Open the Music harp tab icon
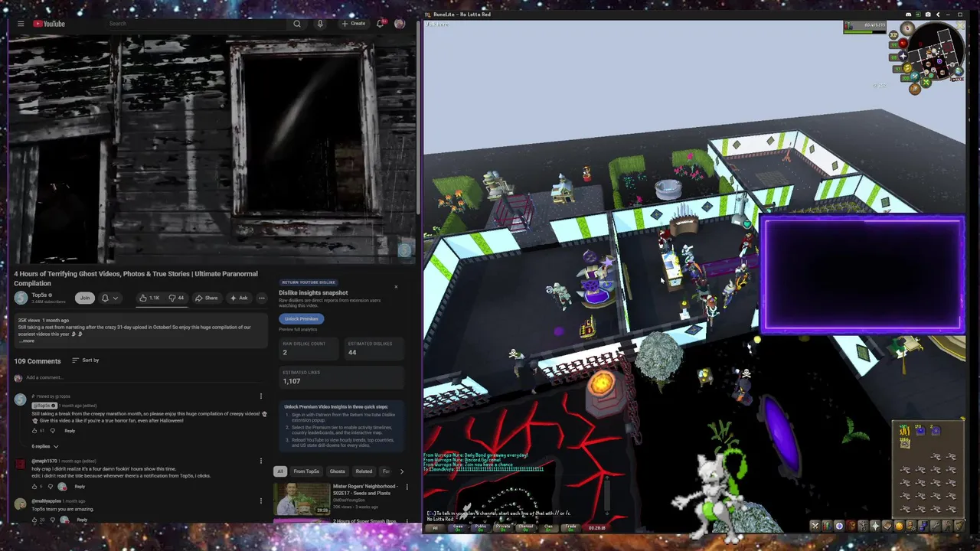 960,526
